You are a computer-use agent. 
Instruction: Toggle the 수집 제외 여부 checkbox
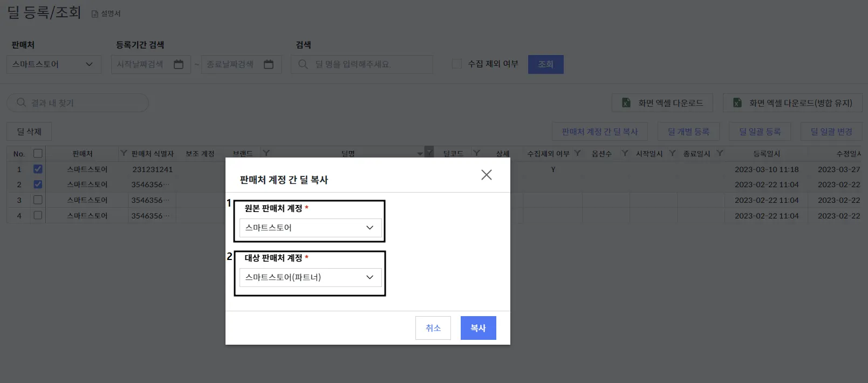[457, 64]
